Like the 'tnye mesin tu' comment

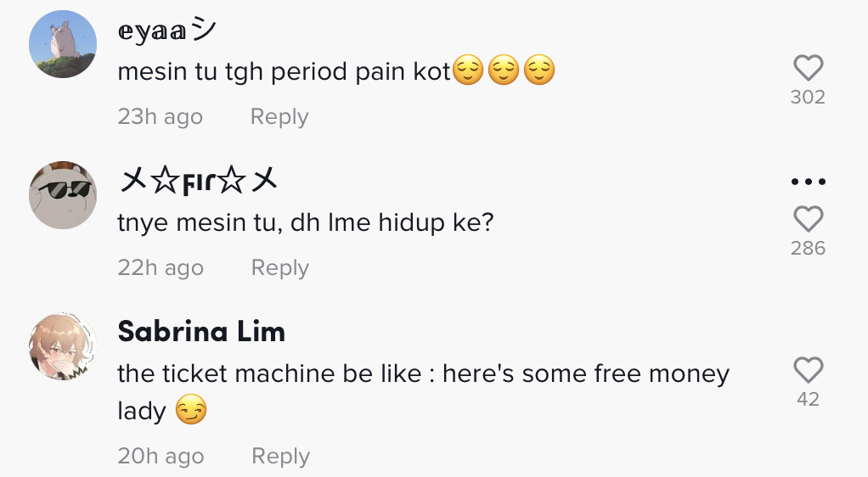808,219
